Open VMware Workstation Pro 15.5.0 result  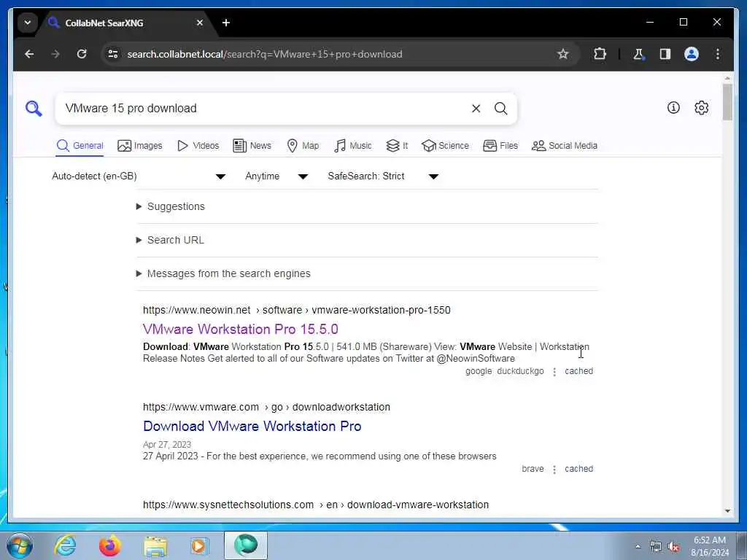[x=241, y=329]
